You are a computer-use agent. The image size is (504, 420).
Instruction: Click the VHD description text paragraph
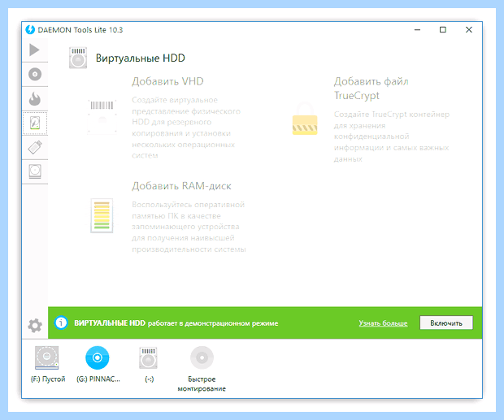click(186, 128)
